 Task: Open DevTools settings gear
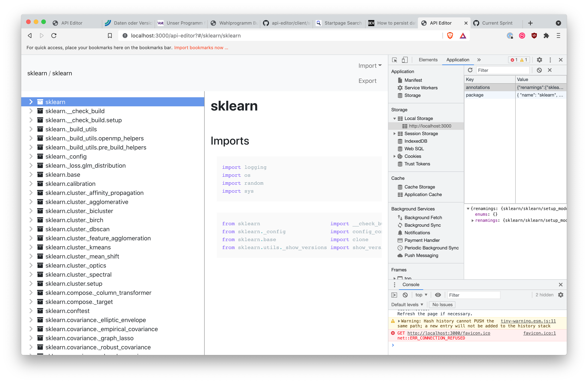[x=539, y=60]
